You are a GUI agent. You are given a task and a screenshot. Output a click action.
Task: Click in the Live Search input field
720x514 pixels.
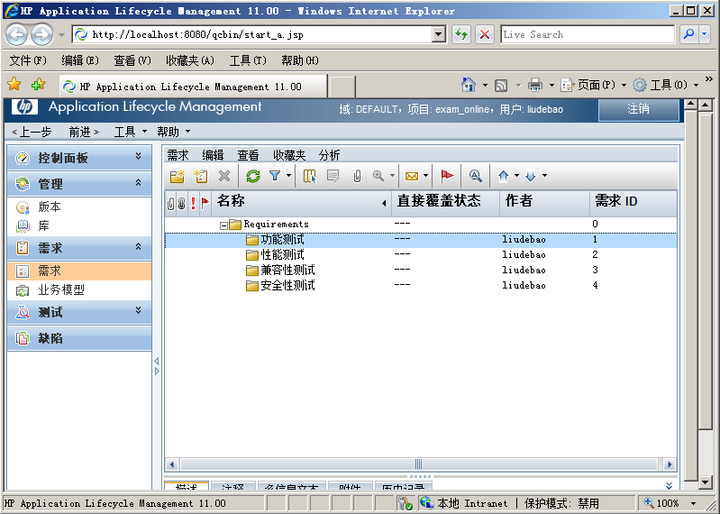(587, 34)
